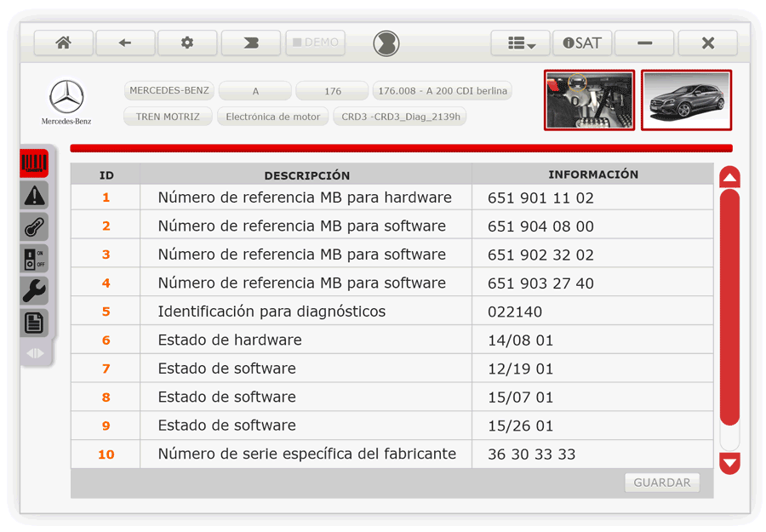Open the SAT info button
Screen dimensions: 766x532
click(x=582, y=43)
